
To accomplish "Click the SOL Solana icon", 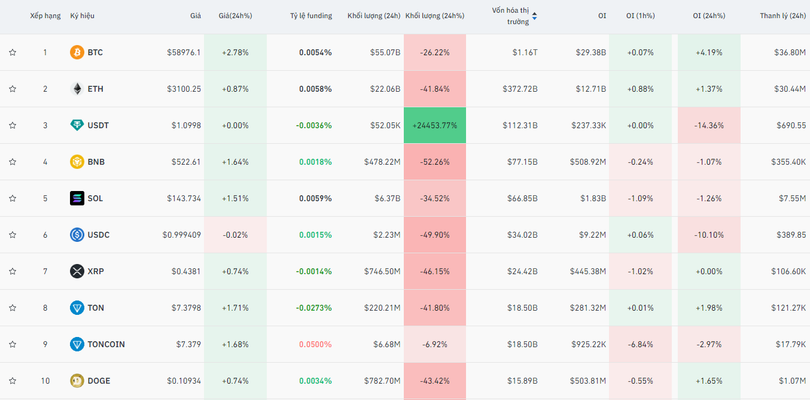I will click(77, 198).
